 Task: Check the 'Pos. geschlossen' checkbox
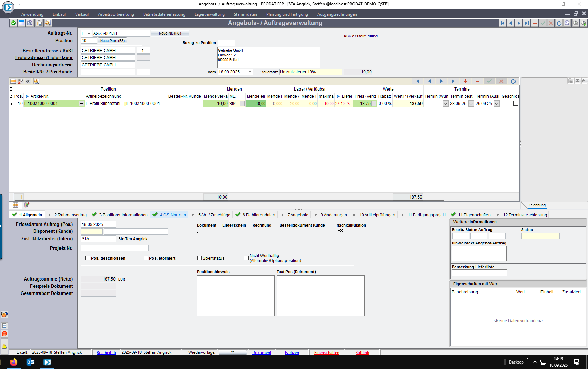(88, 258)
